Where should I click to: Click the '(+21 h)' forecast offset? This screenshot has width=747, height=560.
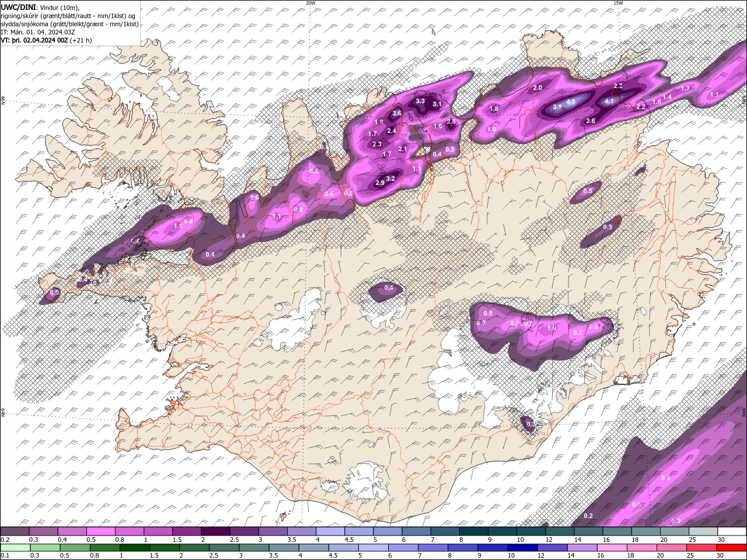point(81,40)
